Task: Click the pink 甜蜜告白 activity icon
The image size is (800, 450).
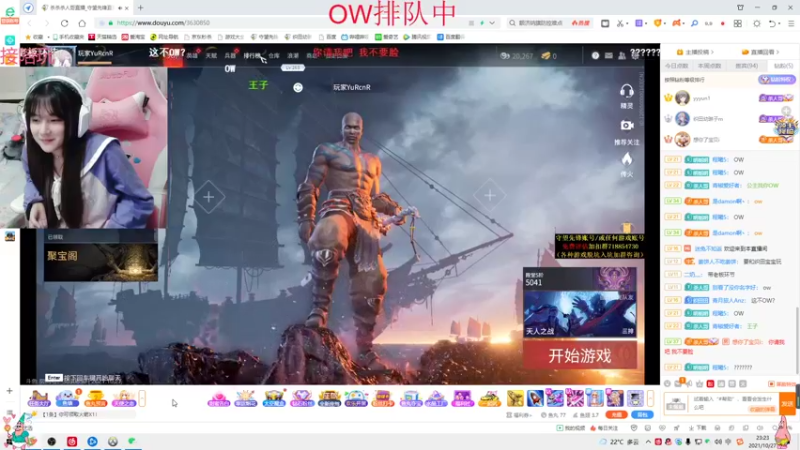Action: click(x=219, y=398)
